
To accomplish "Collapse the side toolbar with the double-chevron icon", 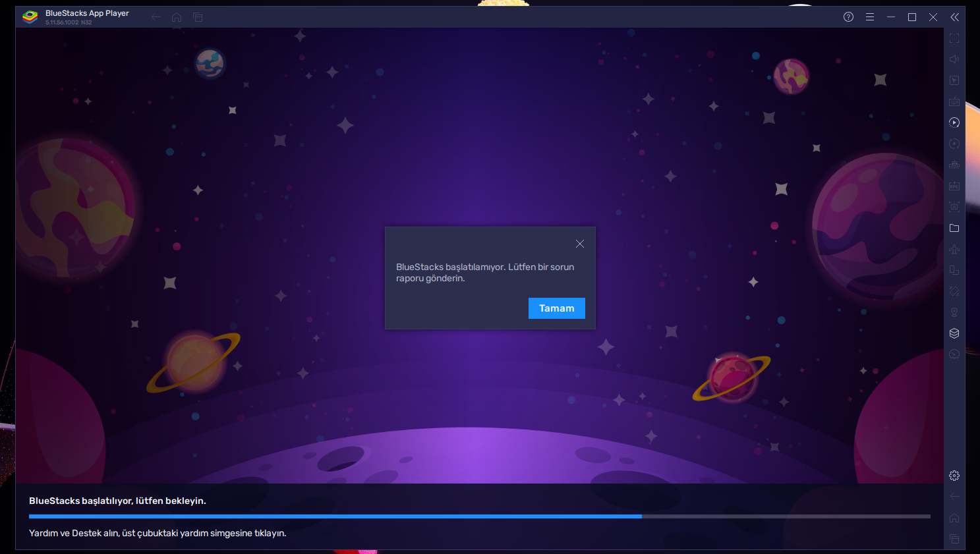I will [954, 17].
